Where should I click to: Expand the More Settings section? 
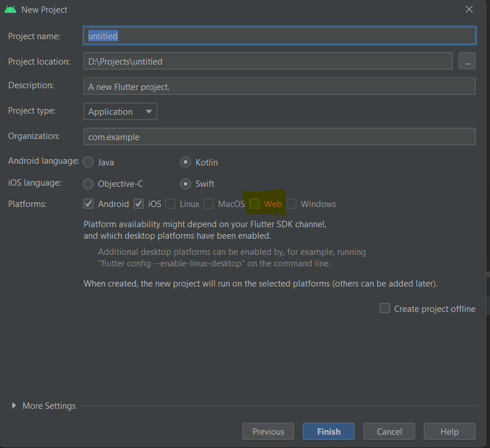pos(14,405)
